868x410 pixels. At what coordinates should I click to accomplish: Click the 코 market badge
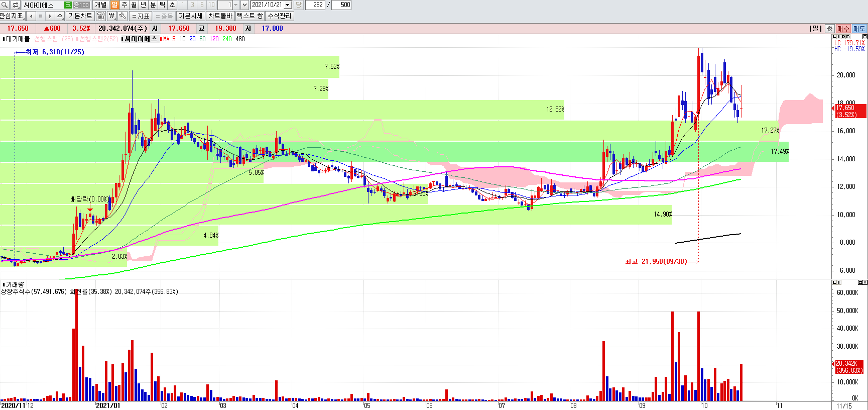coord(68,5)
